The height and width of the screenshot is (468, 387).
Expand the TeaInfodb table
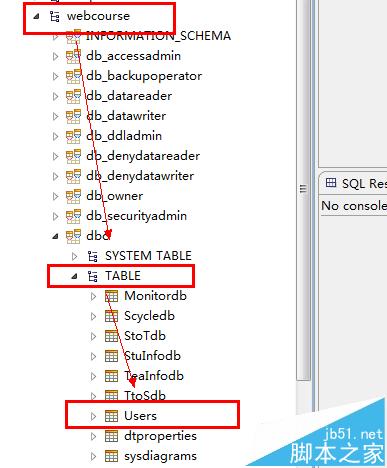point(94,376)
